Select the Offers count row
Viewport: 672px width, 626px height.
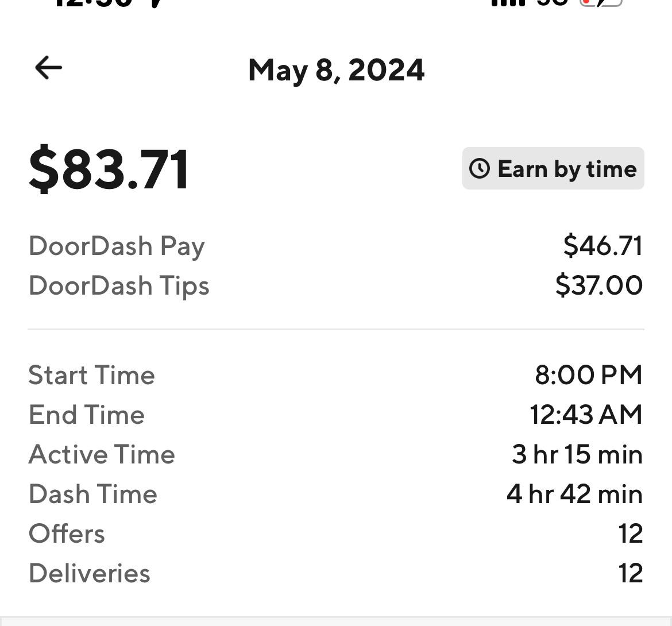click(x=336, y=533)
